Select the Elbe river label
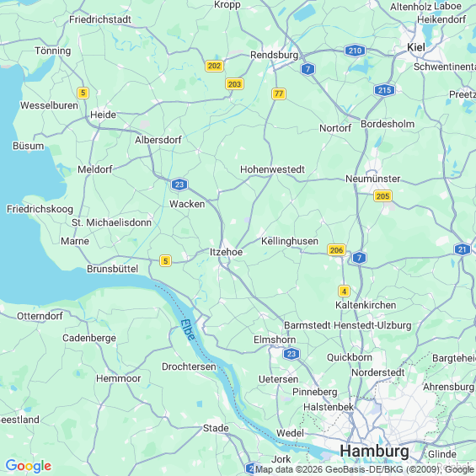This screenshot has width=476, height=476. tap(188, 330)
